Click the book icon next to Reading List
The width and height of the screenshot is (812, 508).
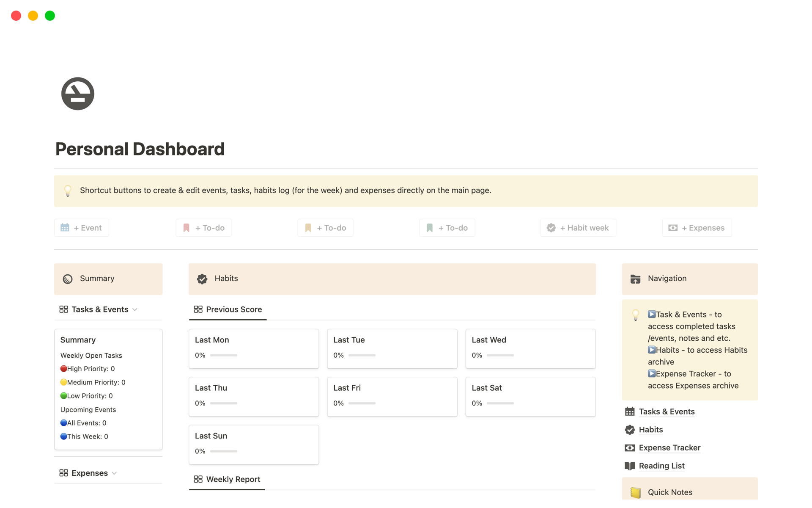tap(629, 466)
